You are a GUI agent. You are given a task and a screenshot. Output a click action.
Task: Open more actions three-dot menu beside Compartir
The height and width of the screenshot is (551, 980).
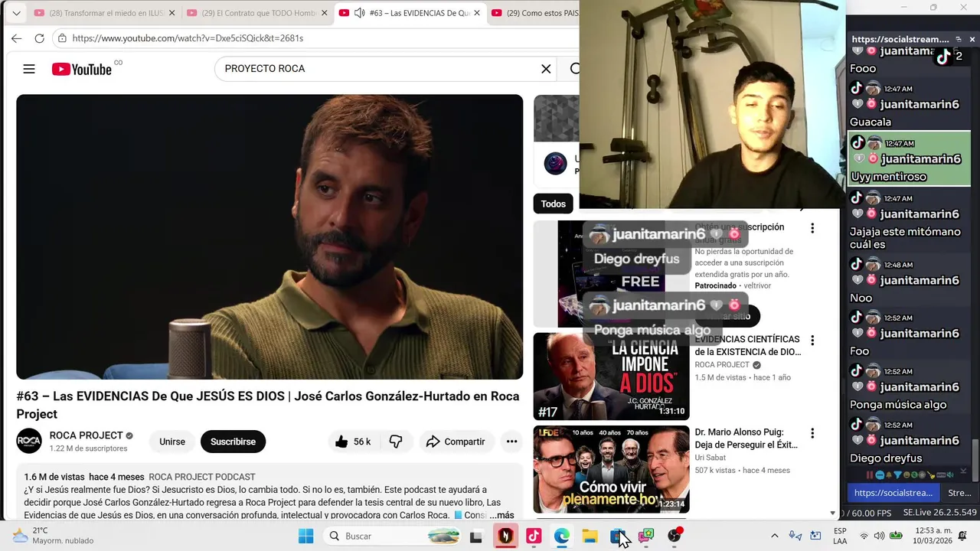[511, 442]
